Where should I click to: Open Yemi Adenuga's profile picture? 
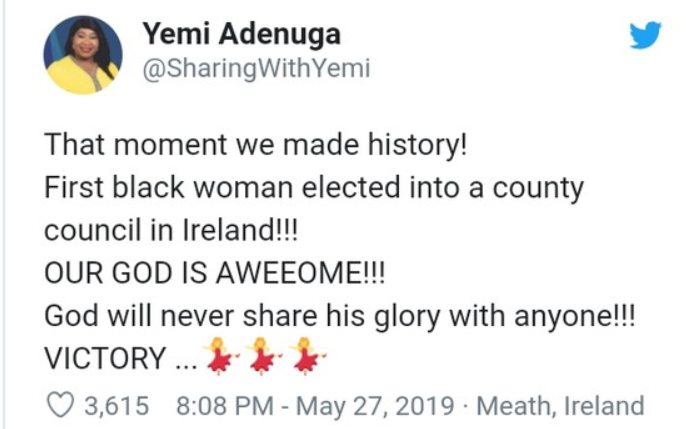(83, 54)
